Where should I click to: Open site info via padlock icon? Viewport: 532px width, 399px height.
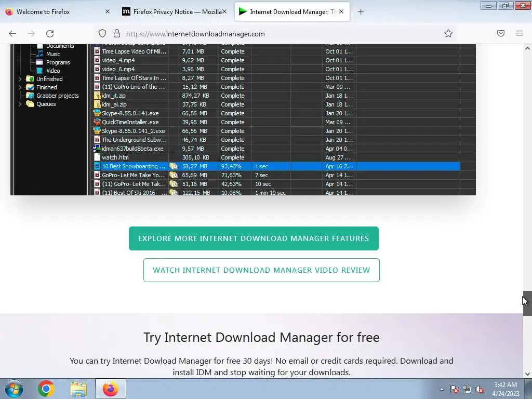(x=117, y=33)
